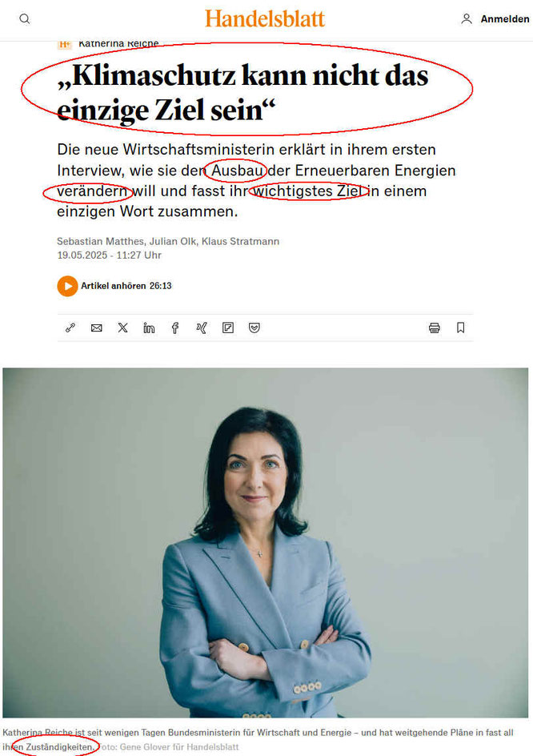Image resolution: width=533 pixels, height=756 pixels.
Task: Click the user profile icon
Action: (x=466, y=18)
